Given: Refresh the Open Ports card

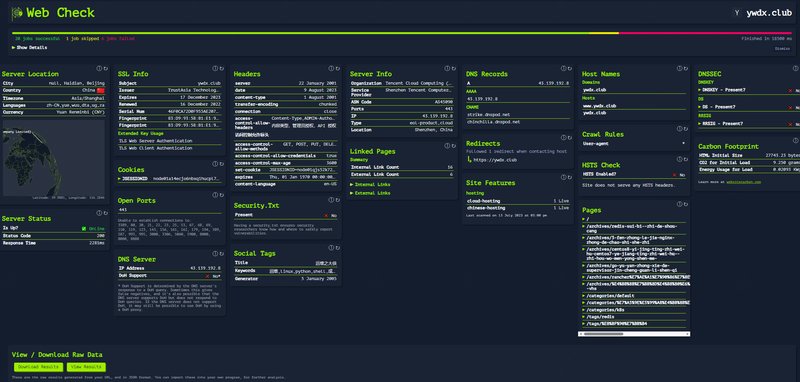Looking at the screenshot, I should click(x=221, y=195).
